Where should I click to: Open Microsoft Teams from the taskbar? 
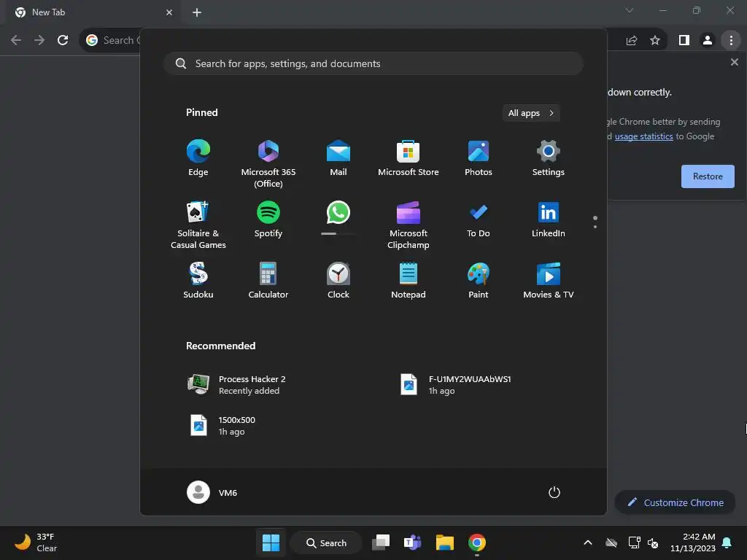point(413,542)
